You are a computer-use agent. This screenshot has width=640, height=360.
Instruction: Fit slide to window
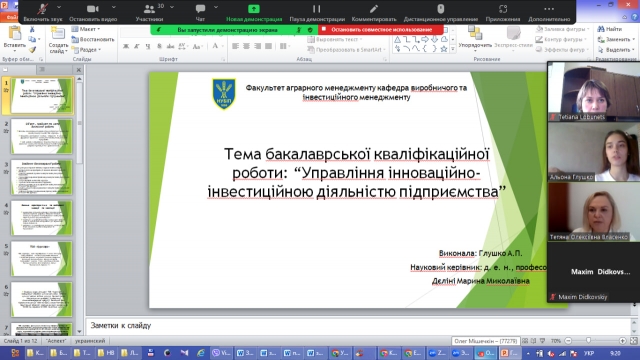coord(633,340)
